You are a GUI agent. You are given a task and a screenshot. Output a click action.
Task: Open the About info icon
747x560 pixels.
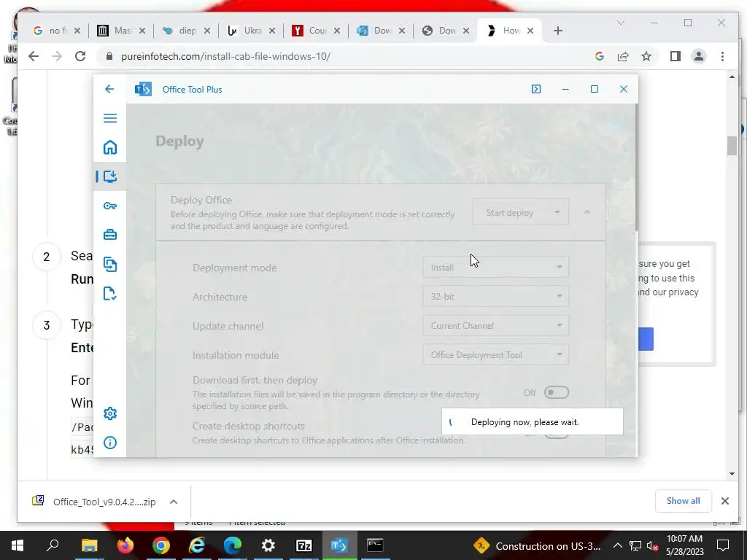pyautogui.click(x=110, y=443)
